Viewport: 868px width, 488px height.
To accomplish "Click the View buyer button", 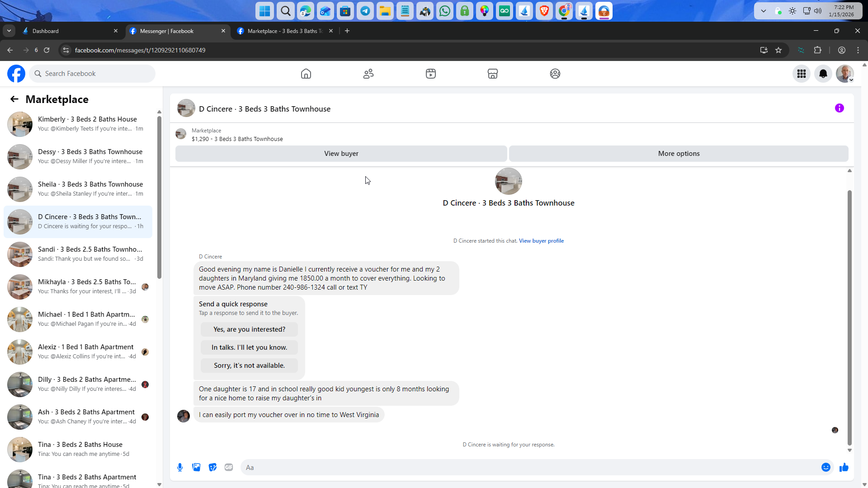I will tap(341, 154).
